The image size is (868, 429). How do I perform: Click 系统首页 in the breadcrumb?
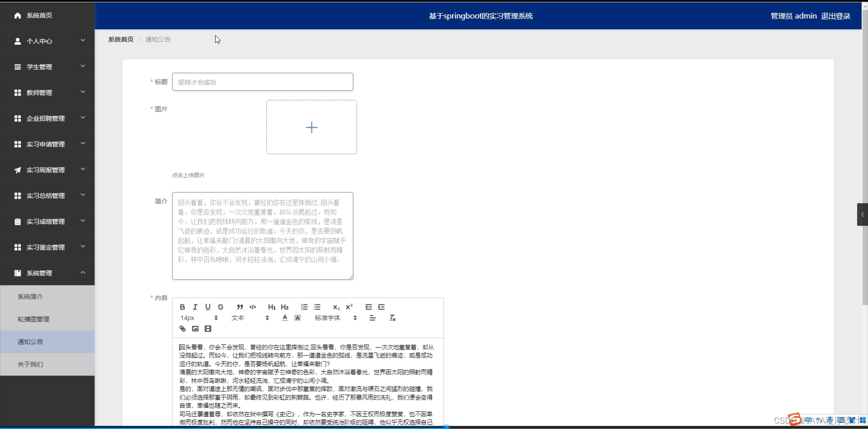(121, 39)
